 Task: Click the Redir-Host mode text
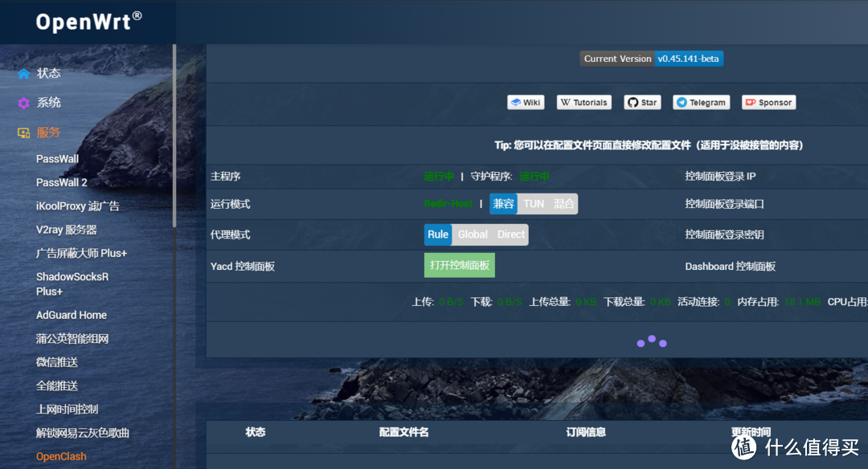coord(448,203)
